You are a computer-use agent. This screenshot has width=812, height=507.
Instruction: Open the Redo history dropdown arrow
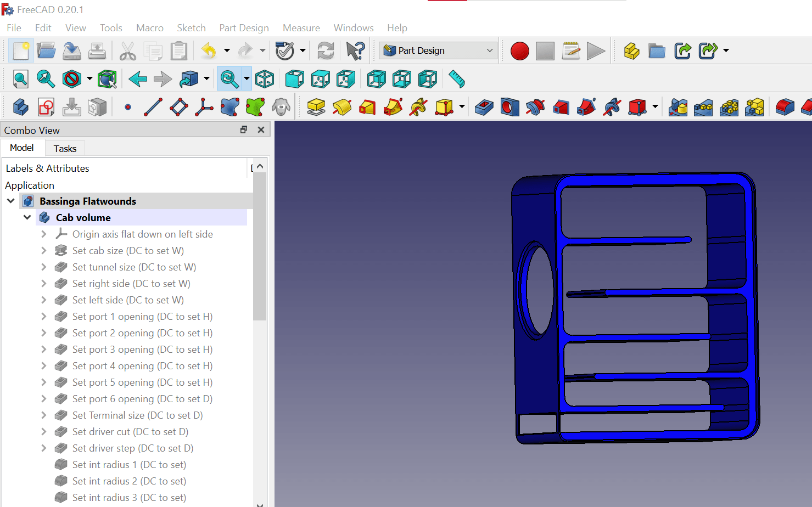[x=262, y=51]
